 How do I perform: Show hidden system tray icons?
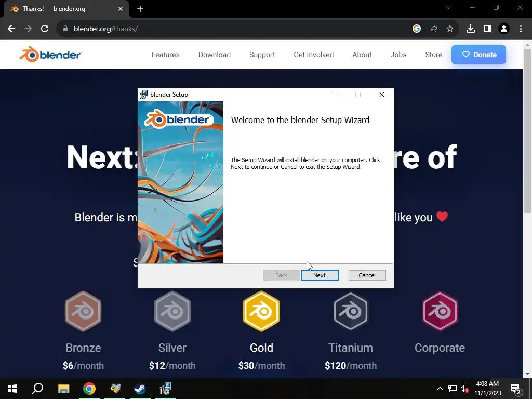(x=440, y=389)
